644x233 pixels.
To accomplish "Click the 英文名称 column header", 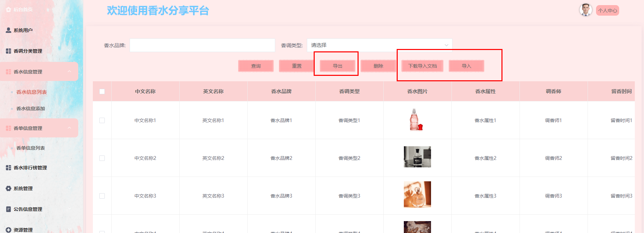I will [x=213, y=91].
